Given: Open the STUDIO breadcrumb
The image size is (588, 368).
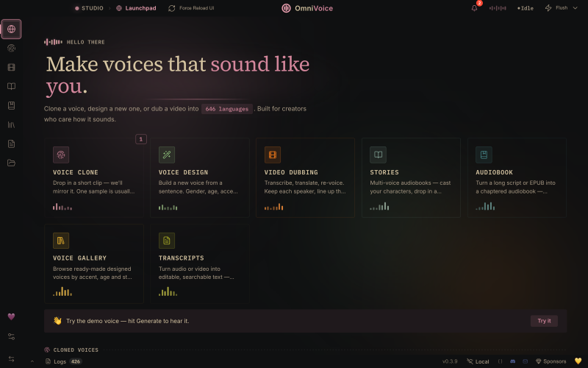Looking at the screenshot, I should (89, 8).
